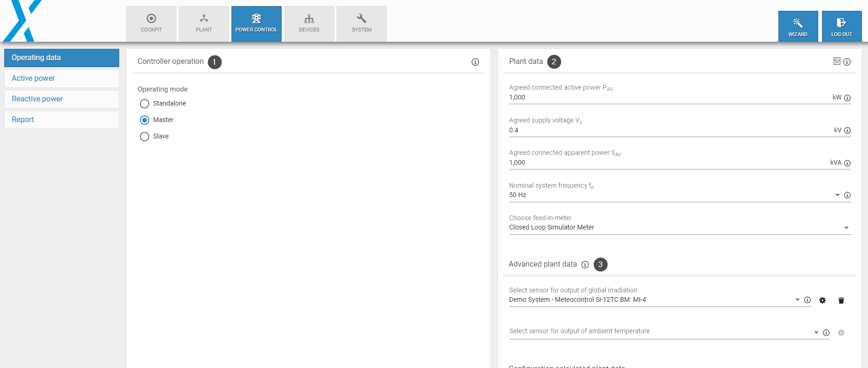Click the Power Control pylon icon
Screen dimensions: 868x368
256,19
